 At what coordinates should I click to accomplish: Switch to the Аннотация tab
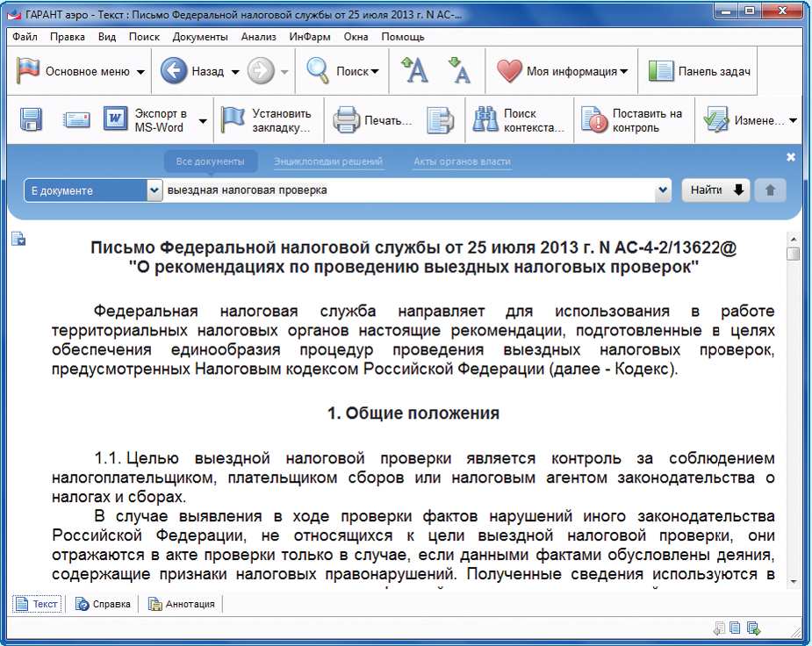182,604
